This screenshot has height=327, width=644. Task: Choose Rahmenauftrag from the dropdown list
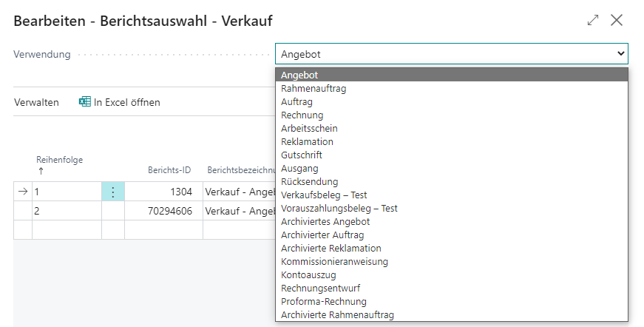(313, 88)
